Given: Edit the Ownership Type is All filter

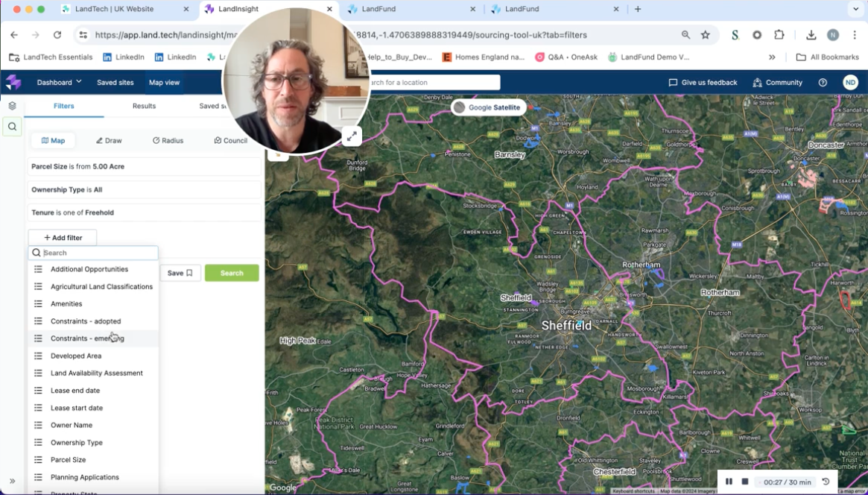Looking at the screenshot, I should [144, 189].
